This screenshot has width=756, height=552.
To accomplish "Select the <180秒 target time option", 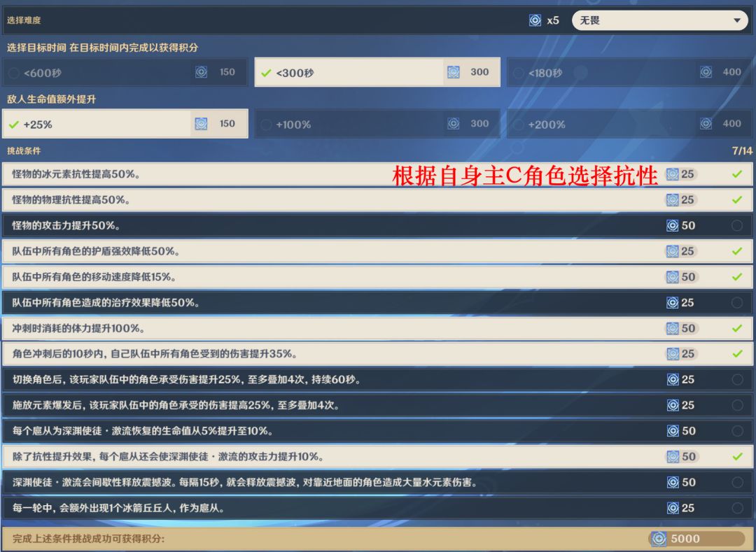I will 629,72.
